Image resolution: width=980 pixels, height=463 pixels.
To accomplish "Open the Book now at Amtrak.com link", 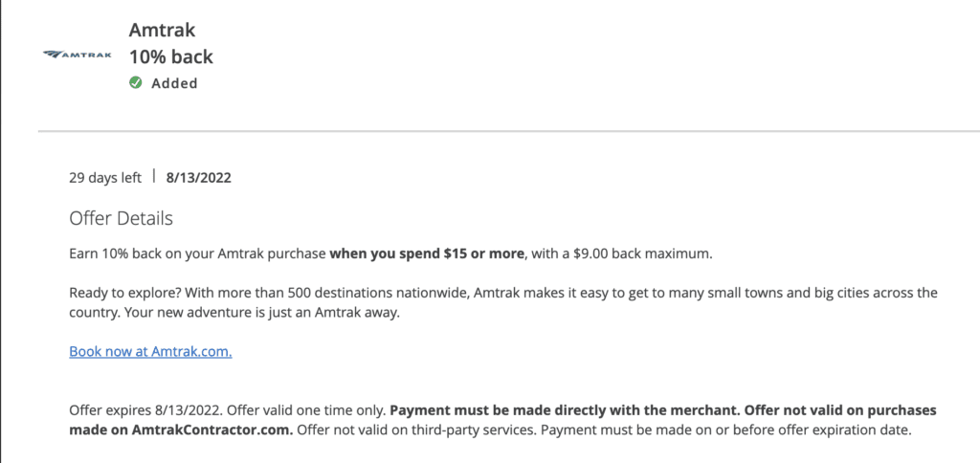I will click(150, 351).
